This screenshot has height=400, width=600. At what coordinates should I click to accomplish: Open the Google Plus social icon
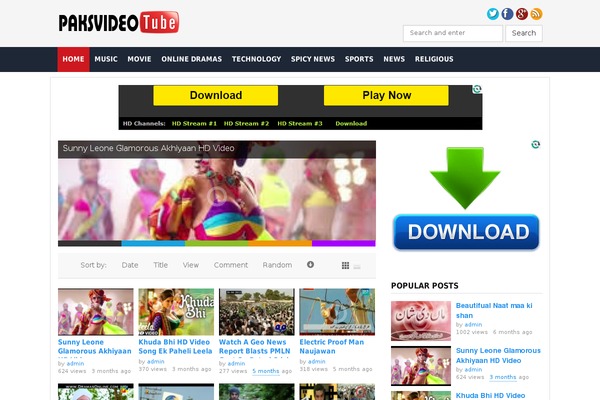click(522, 14)
